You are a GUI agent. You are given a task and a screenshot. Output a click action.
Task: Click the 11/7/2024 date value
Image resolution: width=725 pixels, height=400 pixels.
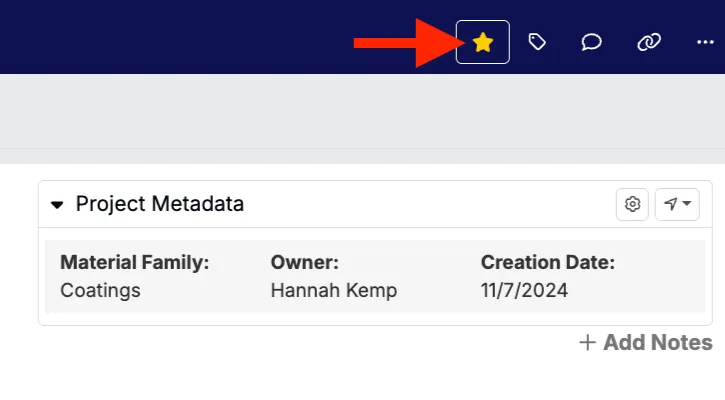click(x=522, y=291)
